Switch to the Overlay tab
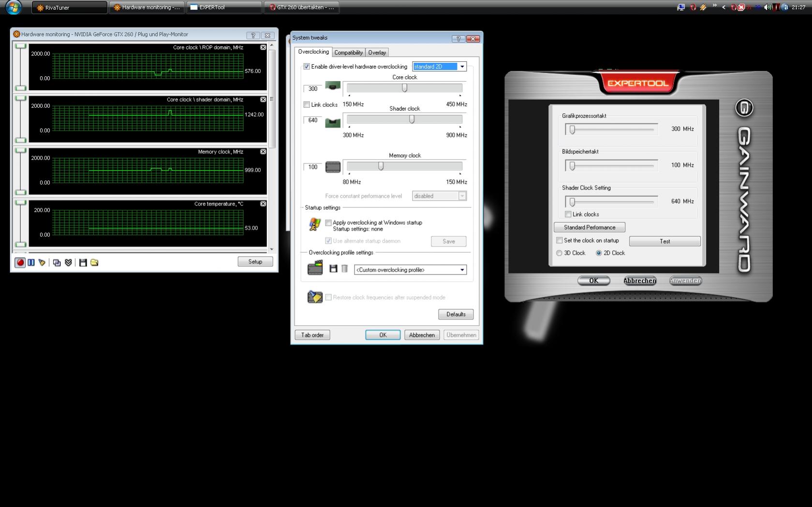The image size is (812, 507). tap(377, 53)
